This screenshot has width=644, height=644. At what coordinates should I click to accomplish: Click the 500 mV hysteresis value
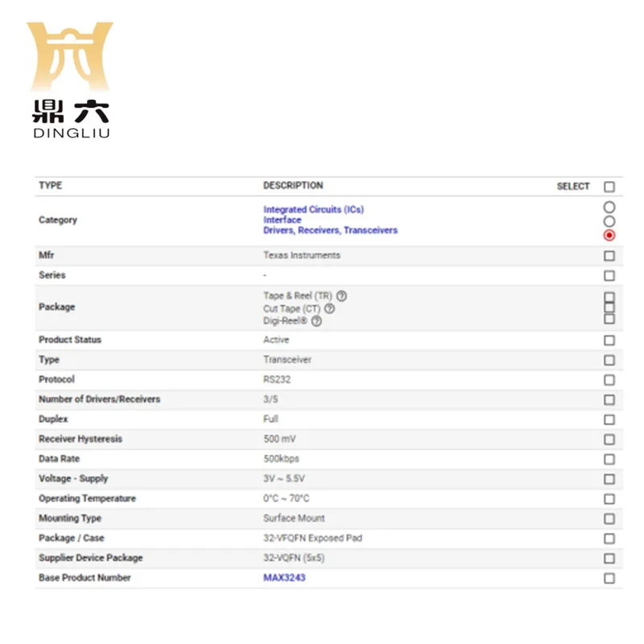[279, 439]
